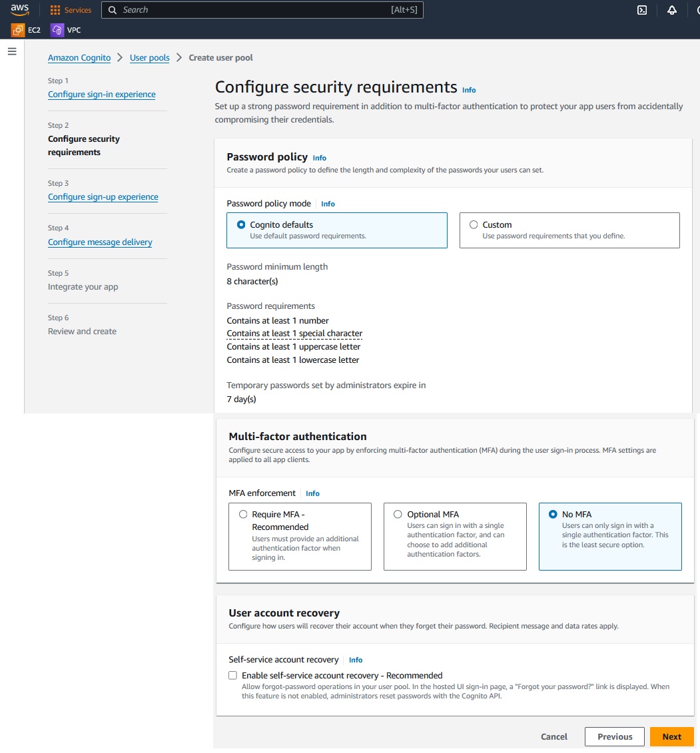Screen dimensions: 700x753
Task: Open Step 3 Configure sign-up experience
Action: click(103, 197)
